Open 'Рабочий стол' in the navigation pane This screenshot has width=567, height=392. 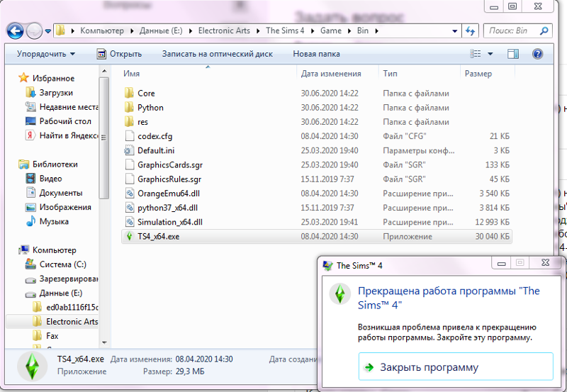click(x=58, y=121)
